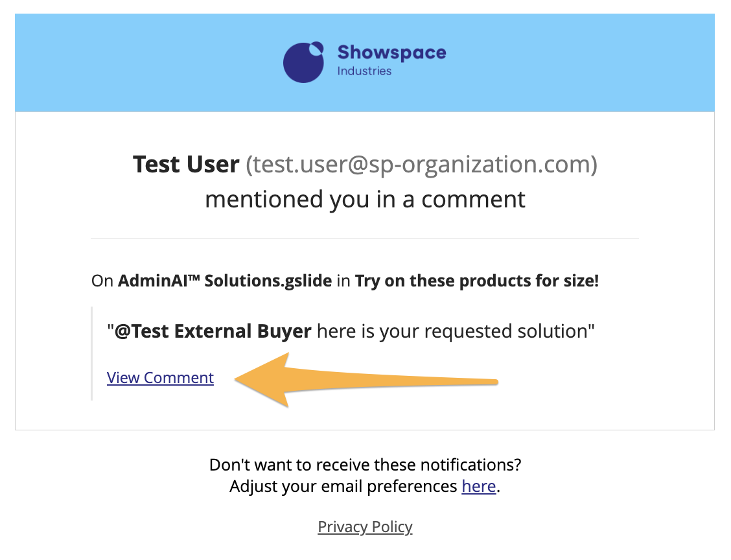This screenshot has height=560, width=731.
Task: Follow the "here" email preferences link
Action: 478,486
